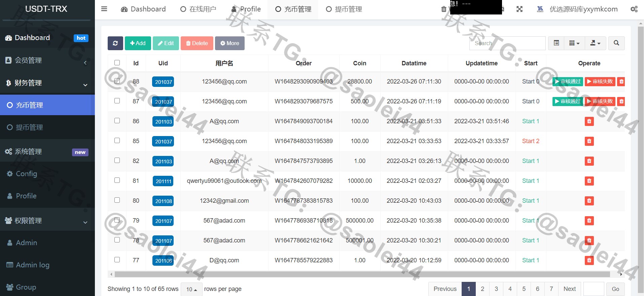
Task: Check the checkbox for row 87
Action: [x=117, y=101]
